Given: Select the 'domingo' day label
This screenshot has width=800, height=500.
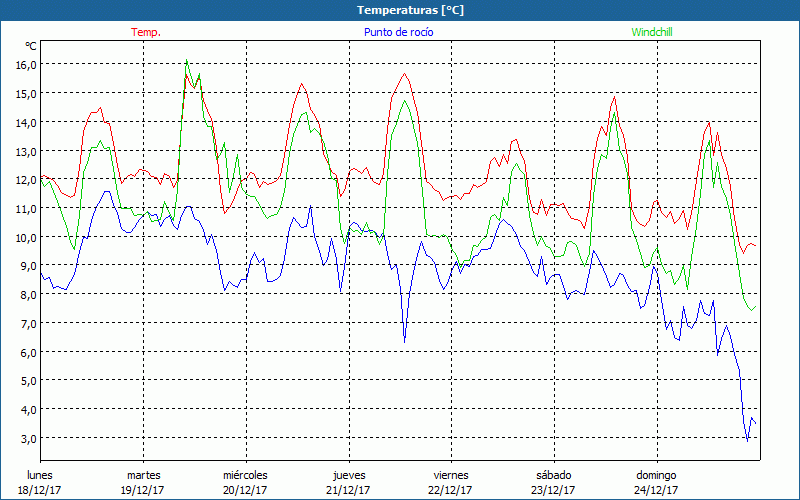Looking at the screenshot, I should click(x=656, y=475).
